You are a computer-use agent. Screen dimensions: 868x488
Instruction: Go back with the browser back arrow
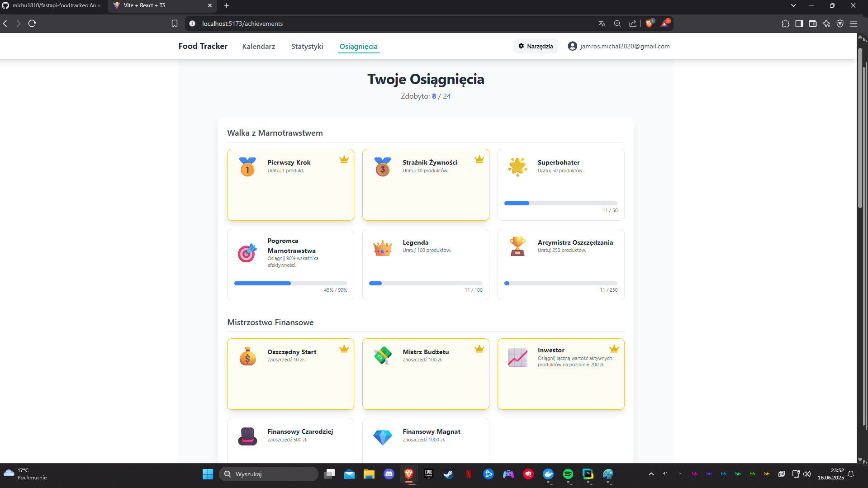tap(5, 24)
